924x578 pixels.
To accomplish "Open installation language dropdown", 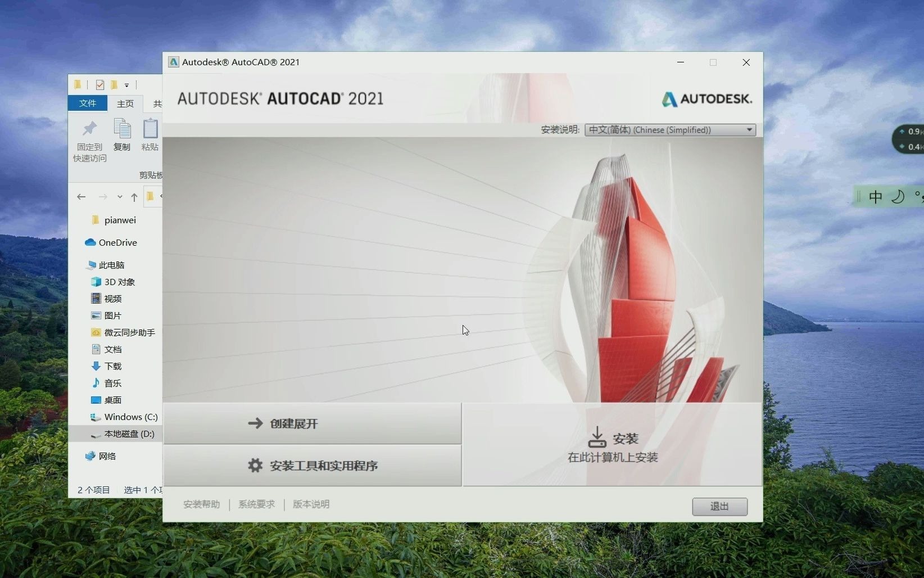I will click(670, 130).
